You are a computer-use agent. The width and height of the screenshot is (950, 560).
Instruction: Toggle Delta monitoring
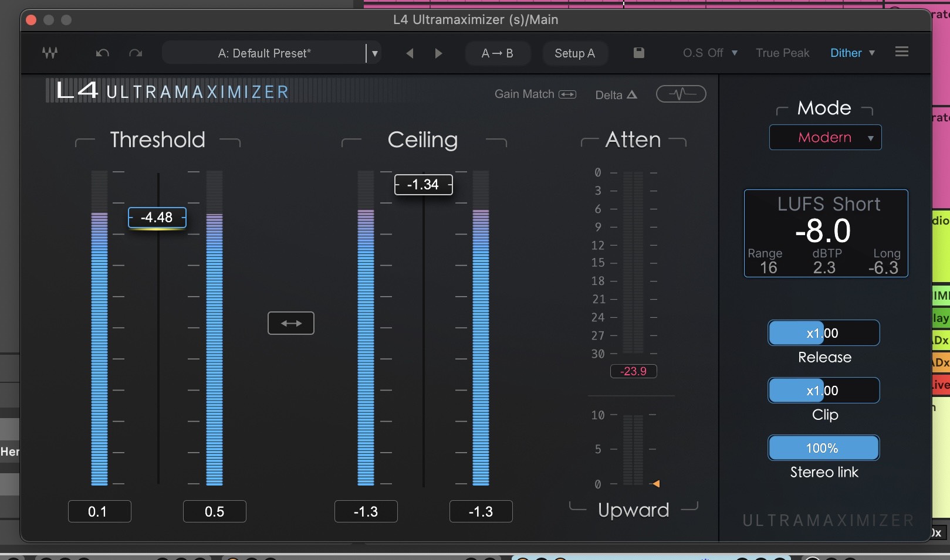[616, 95]
